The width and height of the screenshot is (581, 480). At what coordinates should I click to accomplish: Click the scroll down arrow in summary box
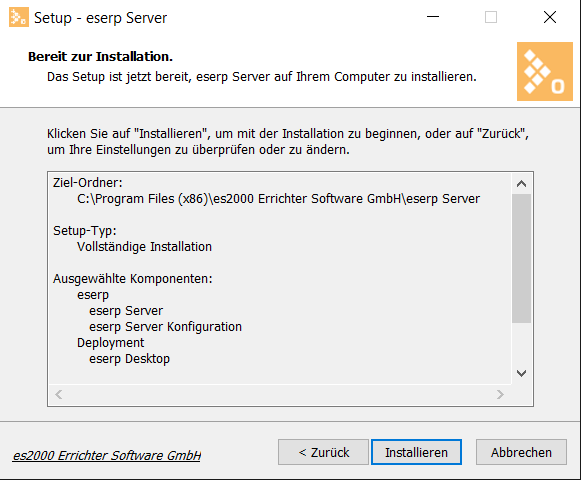(521, 373)
